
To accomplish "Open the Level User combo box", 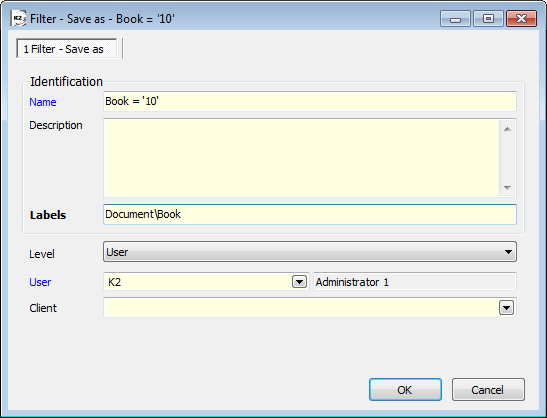I will click(310, 252).
